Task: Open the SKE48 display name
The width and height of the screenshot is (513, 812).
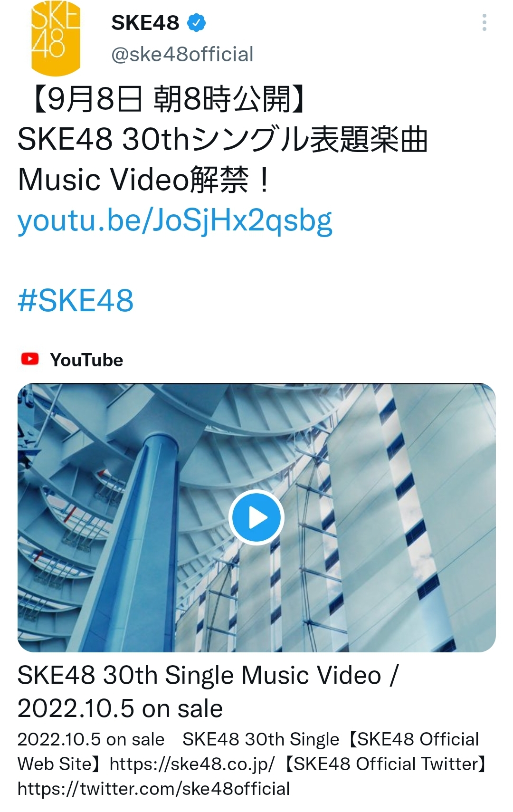Action: coord(145,22)
